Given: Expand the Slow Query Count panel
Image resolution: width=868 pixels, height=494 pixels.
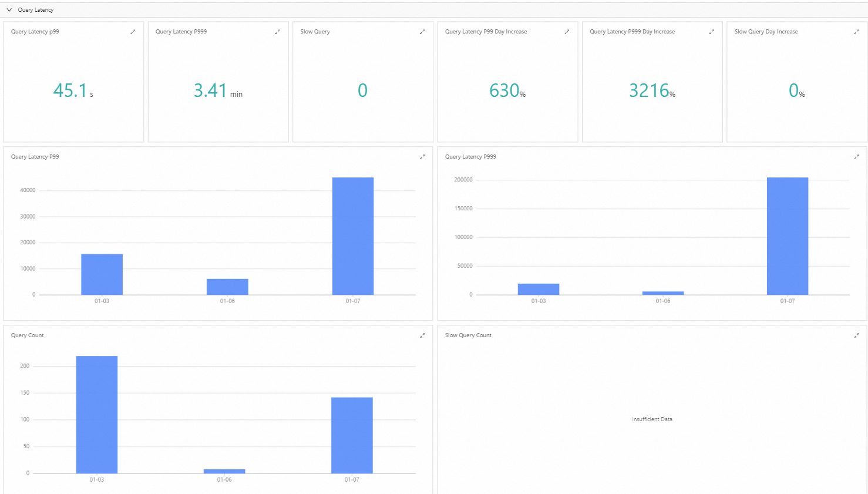Looking at the screenshot, I should pos(856,335).
